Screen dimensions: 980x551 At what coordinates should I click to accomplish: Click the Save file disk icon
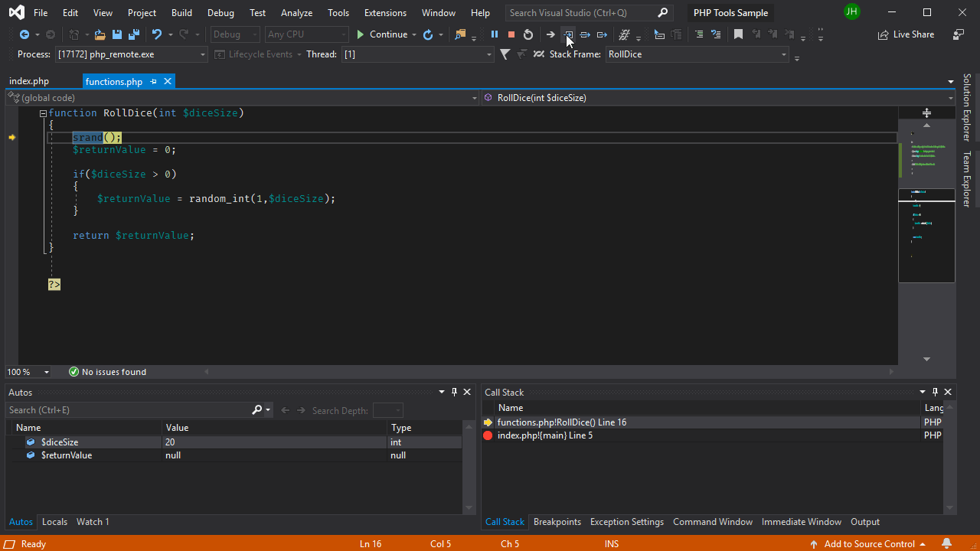117,34
